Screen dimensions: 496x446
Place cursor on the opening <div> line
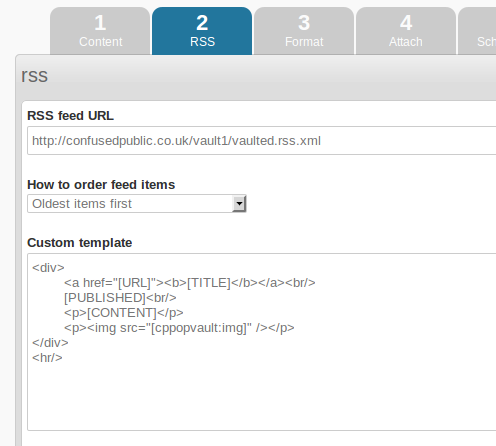point(48,268)
